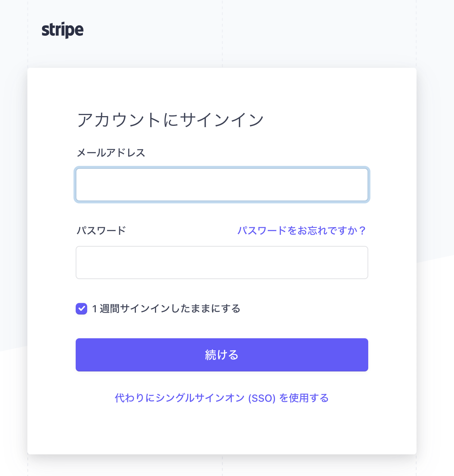Click the アカウントにサインイン heading
Image resolution: width=454 pixels, height=476 pixels.
[x=170, y=120]
